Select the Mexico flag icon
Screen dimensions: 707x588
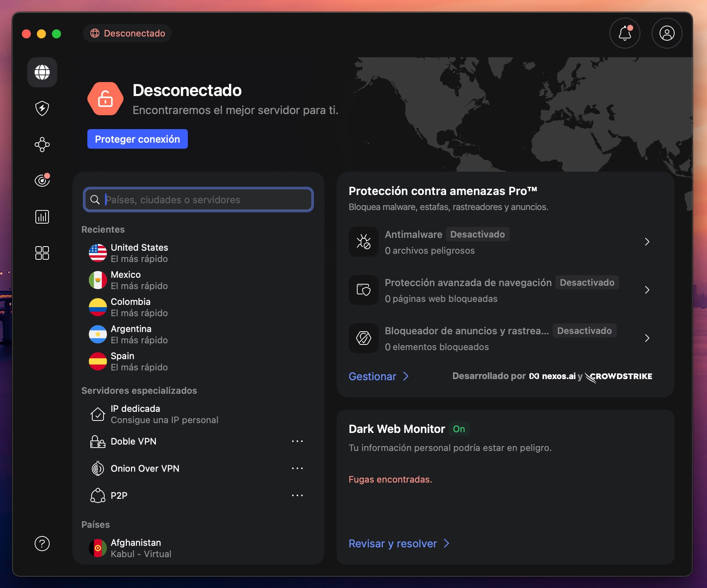pyautogui.click(x=98, y=280)
